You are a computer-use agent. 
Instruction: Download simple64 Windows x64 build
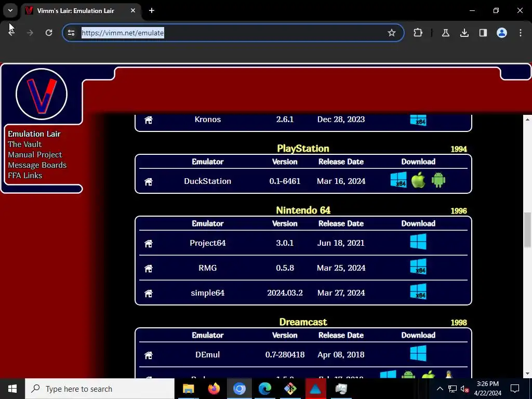coord(418,291)
